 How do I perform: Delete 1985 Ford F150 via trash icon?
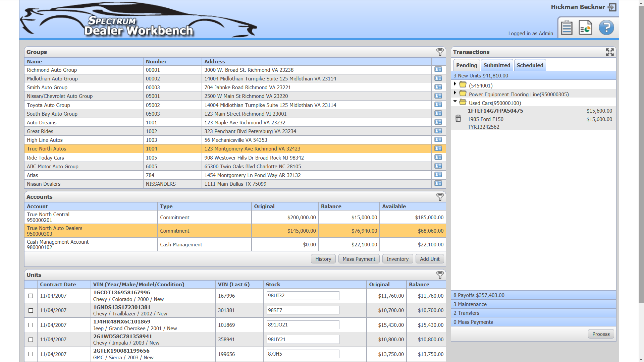458,119
